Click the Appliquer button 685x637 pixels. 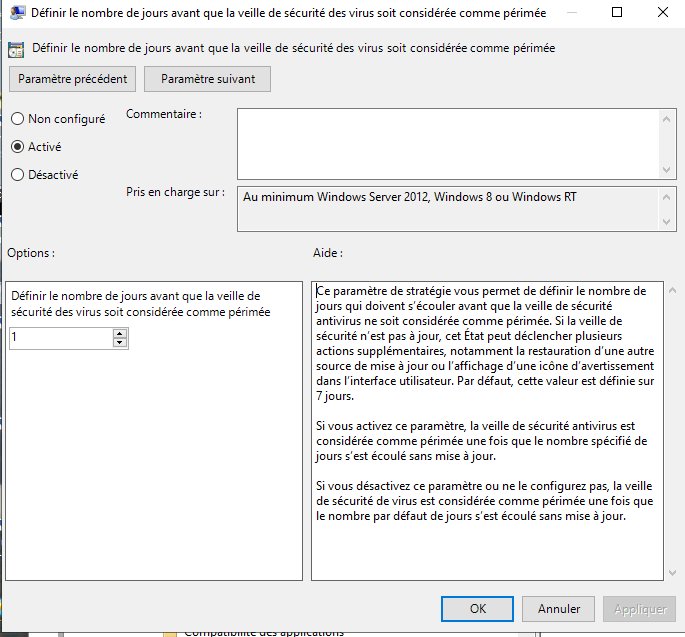pyautogui.click(x=639, y=608)
